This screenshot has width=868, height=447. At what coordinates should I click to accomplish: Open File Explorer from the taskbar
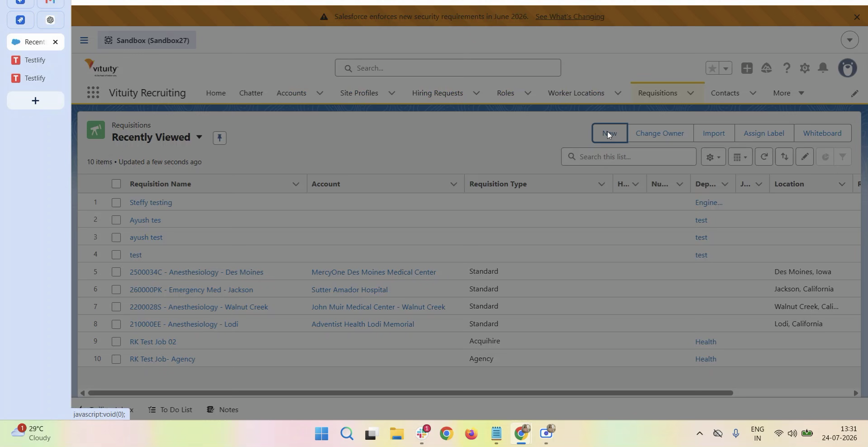pyautogui.click(x=396, y=434)
